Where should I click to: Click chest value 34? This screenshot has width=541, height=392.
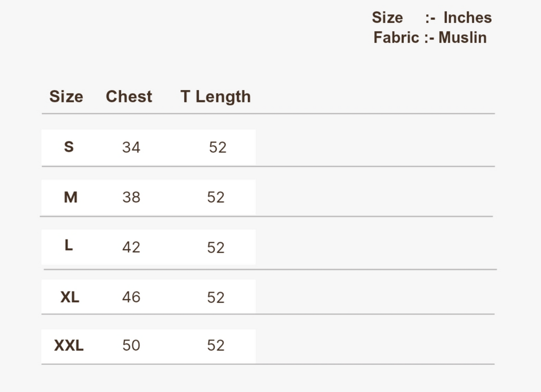[131, 147]
